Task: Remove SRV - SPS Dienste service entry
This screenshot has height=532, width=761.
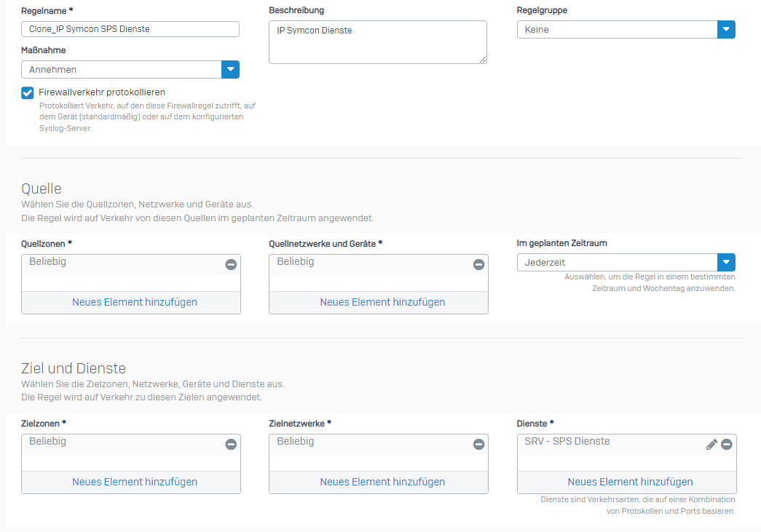Action: click(726, 444)
